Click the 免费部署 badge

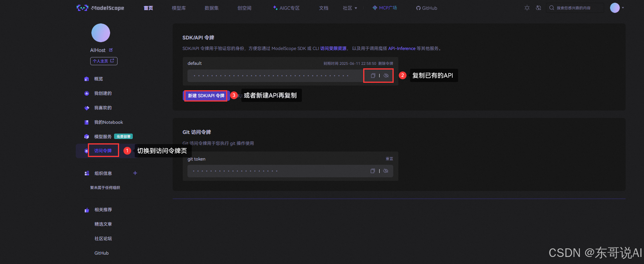123,137
